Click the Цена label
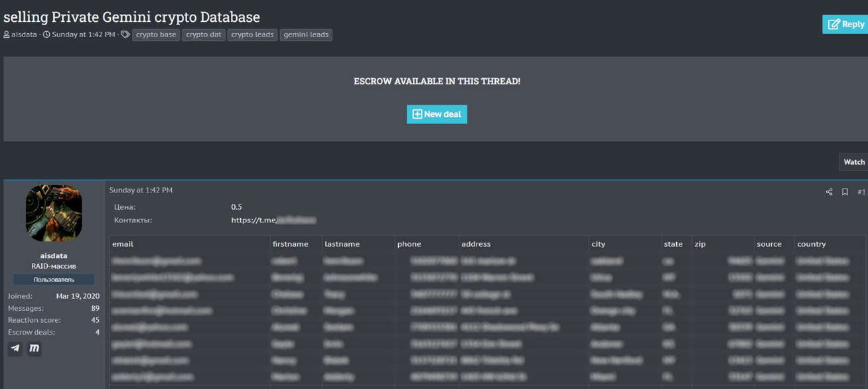The width and height of the screenshot is (868, 389). coord(125,207)
